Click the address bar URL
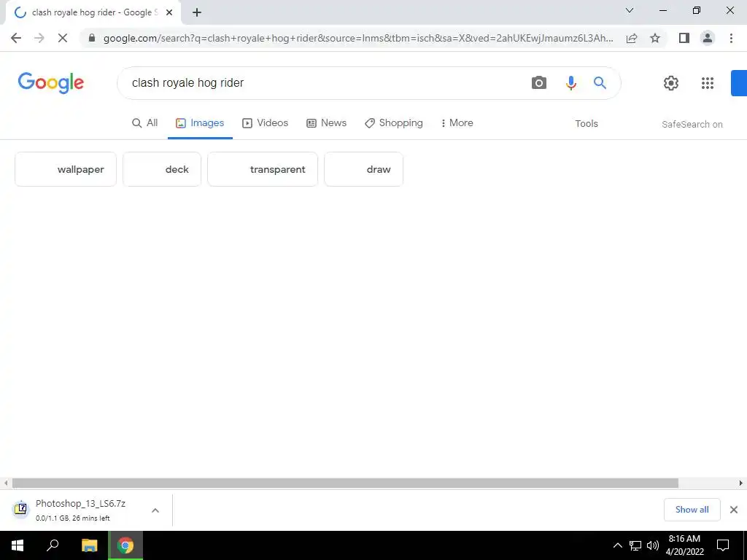This screenshot has height=560, width=747. pyautogui.click(x=358, y=38)
